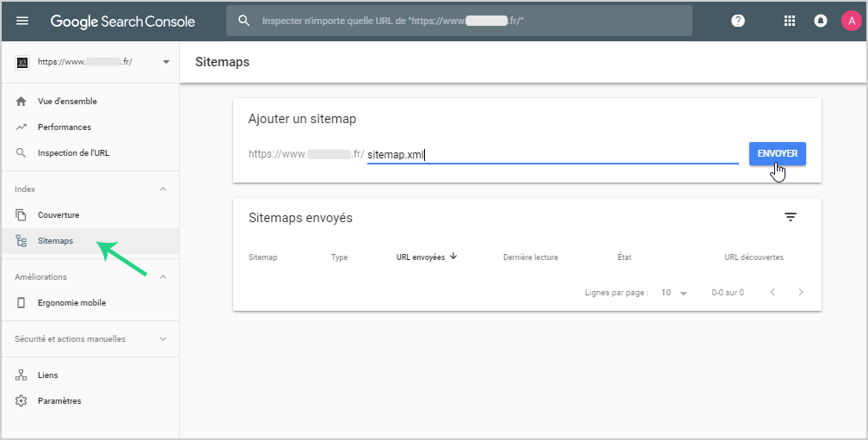Click the search magnifier icon in URL bar
The height and width of the screenshot is (440, 868).
click(x=243, y=21)
